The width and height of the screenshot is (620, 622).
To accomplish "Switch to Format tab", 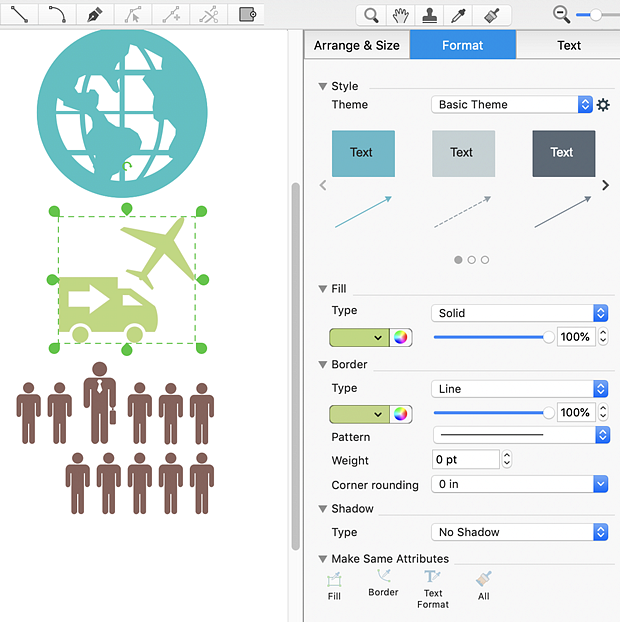I will click(x=463, y=45).
